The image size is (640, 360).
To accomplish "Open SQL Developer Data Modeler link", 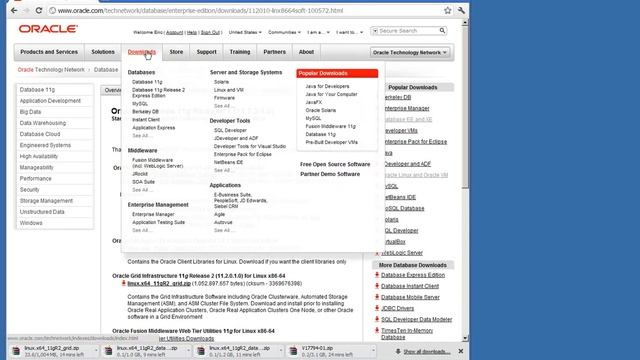I will coord(416,319).
